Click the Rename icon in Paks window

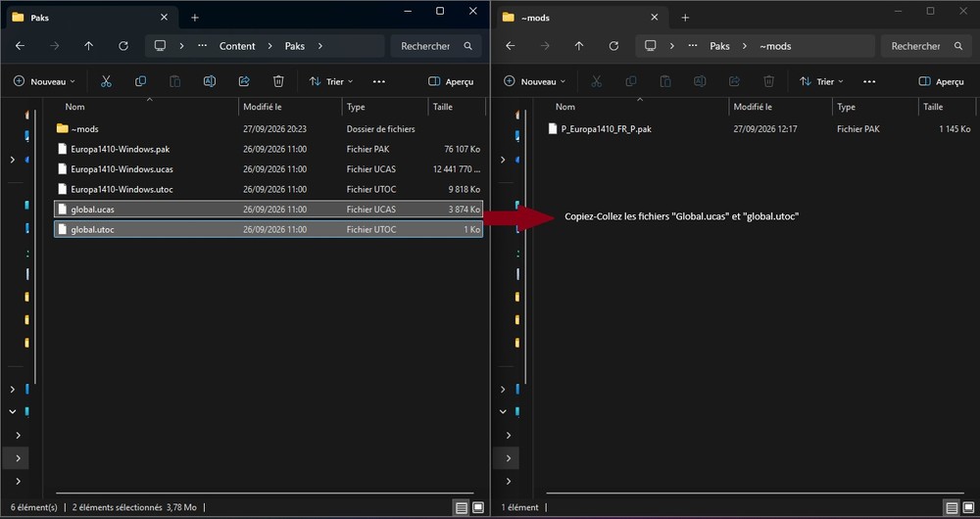210,81
